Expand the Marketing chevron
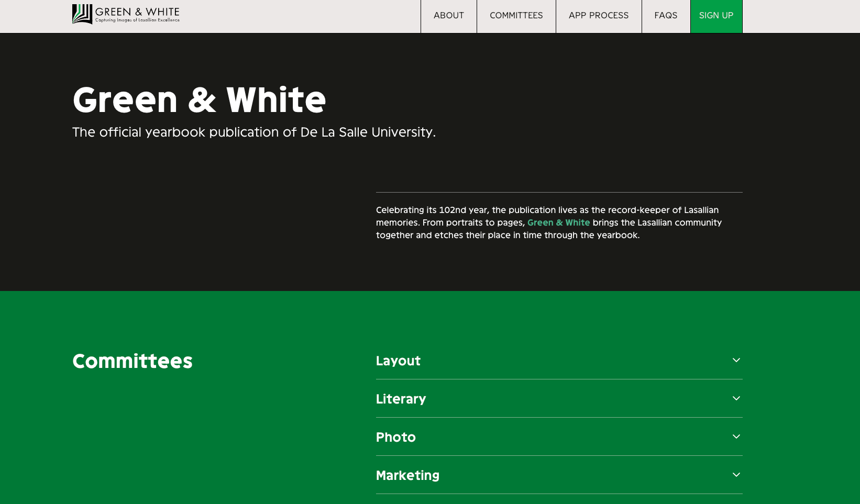This screenshot has height=504, width=860. click(736, 475)
